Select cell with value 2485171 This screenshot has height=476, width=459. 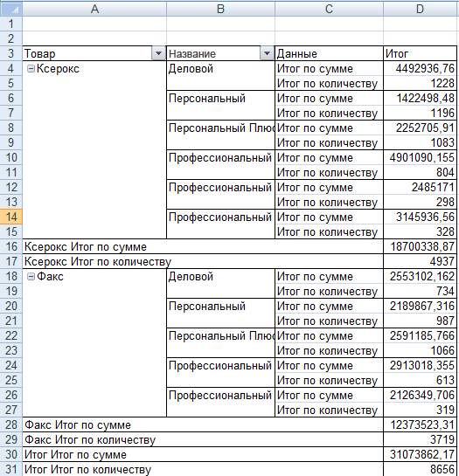[x=420, y=187]
